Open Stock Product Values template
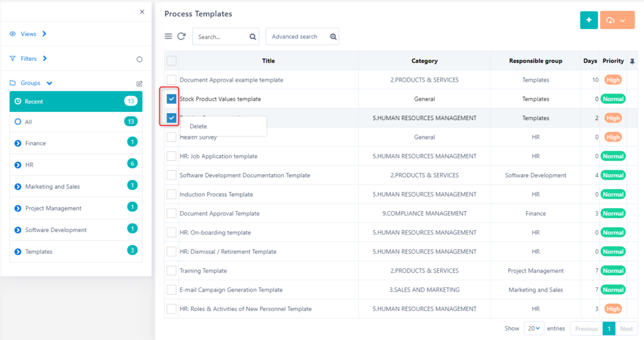Viewport: 644px width, 340px height. pos(220,99)
